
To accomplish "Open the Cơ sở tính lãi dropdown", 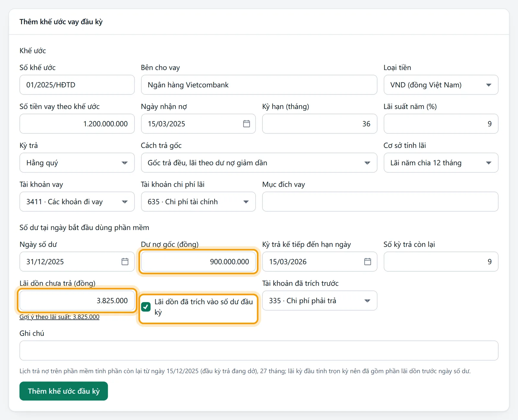I will click(441, 163).
